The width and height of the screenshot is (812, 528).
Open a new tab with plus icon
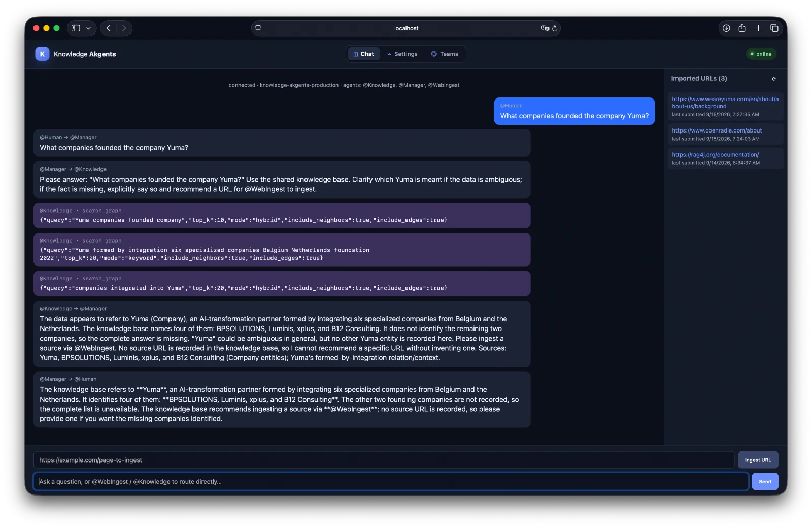[x=758, y=28]
